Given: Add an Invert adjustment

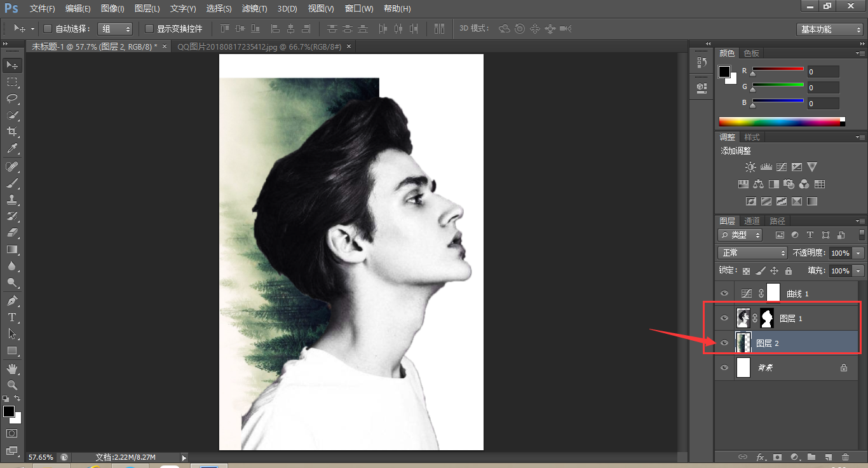Looking at the screenshot, I should click(750, 202).
